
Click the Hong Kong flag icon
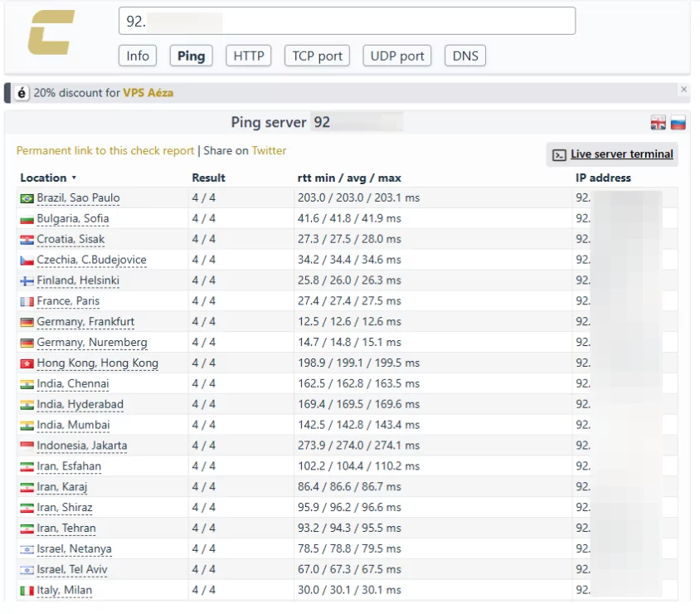(x=27, y=363)
